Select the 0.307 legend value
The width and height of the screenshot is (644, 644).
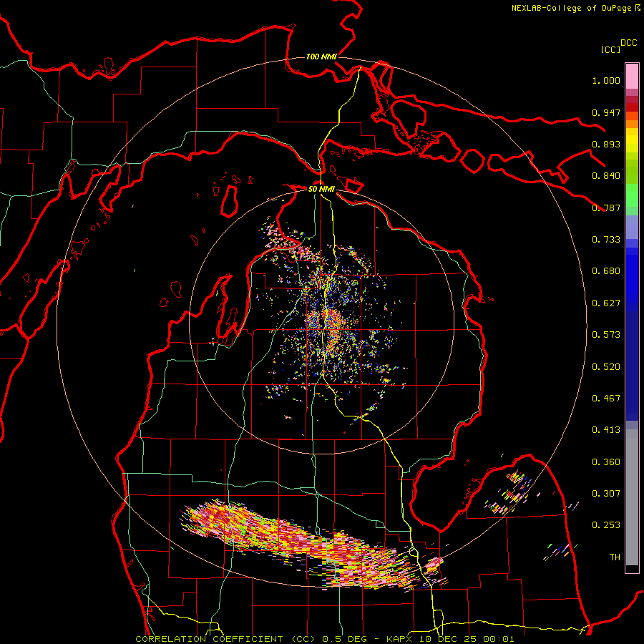606,494
